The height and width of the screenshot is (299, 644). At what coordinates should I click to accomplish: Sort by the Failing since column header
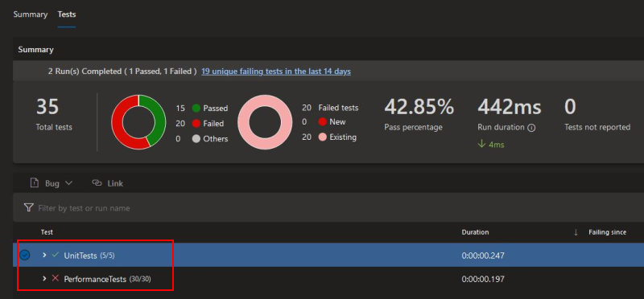click(x=607, y=232)
